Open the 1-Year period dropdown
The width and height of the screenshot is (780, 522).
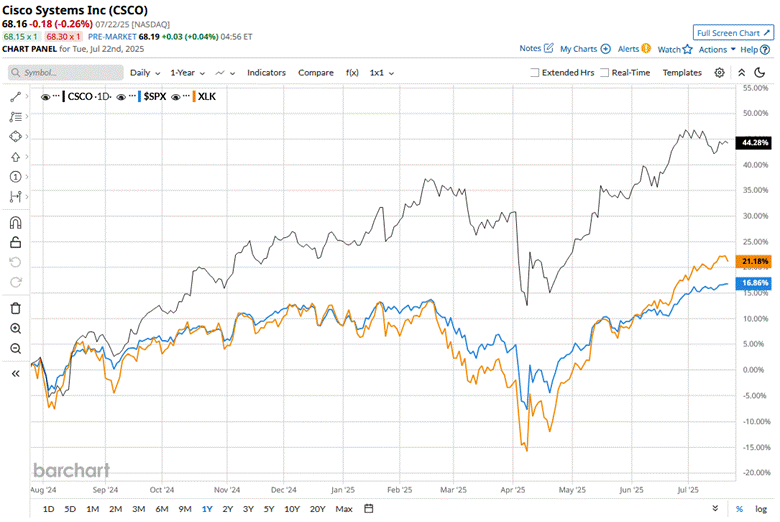click(188, 73)
